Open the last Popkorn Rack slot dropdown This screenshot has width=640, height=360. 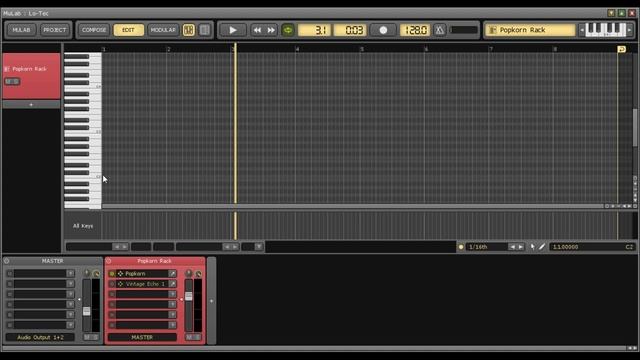[173, 325]
